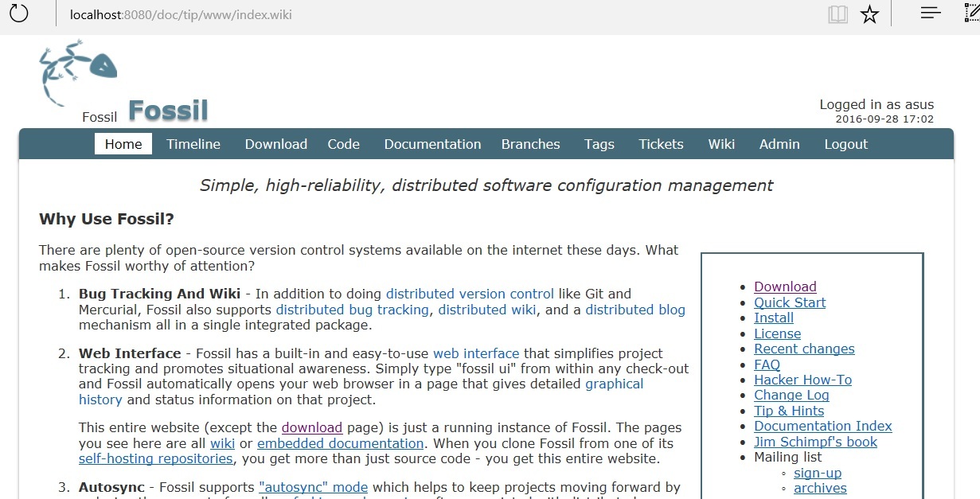Open the "embedded documentation" link
The image size is (980, 499).
[341, 443]
